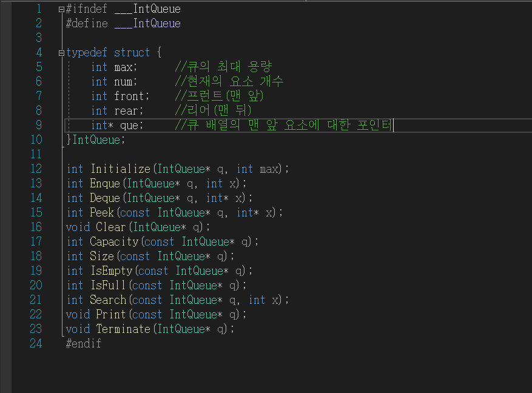Click the 'struct' keyword
Viewport: 532px width, 393px height.
132,53
